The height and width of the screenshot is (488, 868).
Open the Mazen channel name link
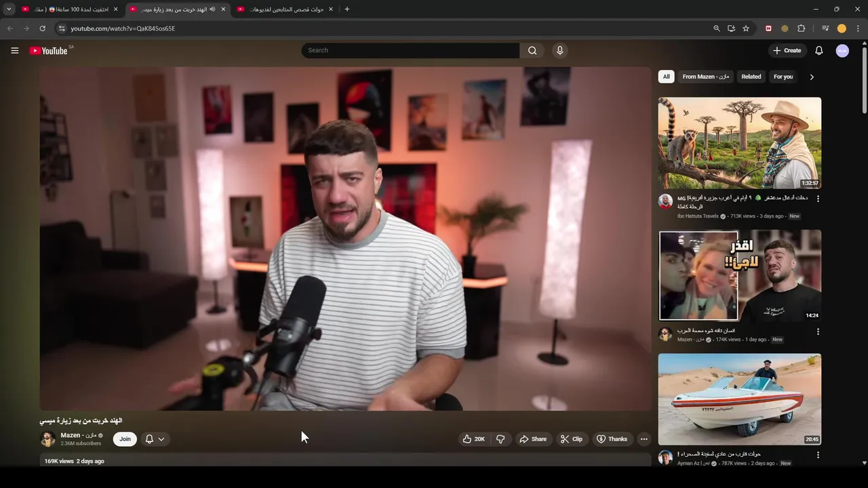click(78, 435)
